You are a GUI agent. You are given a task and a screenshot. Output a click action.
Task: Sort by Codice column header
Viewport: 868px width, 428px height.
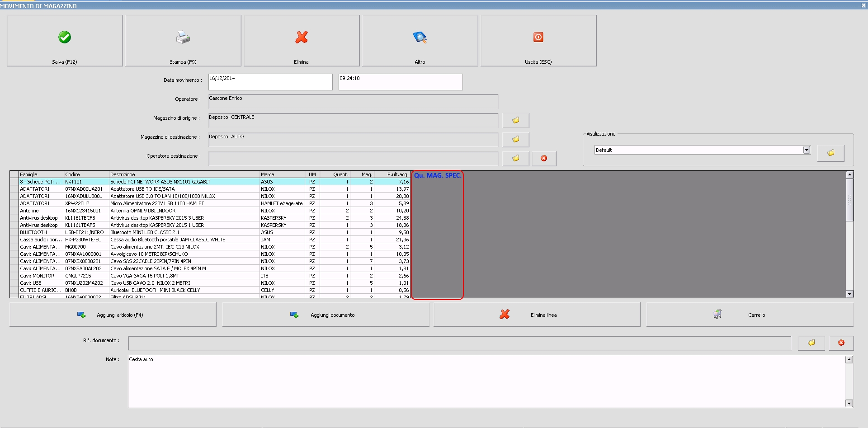click(86, 174)
